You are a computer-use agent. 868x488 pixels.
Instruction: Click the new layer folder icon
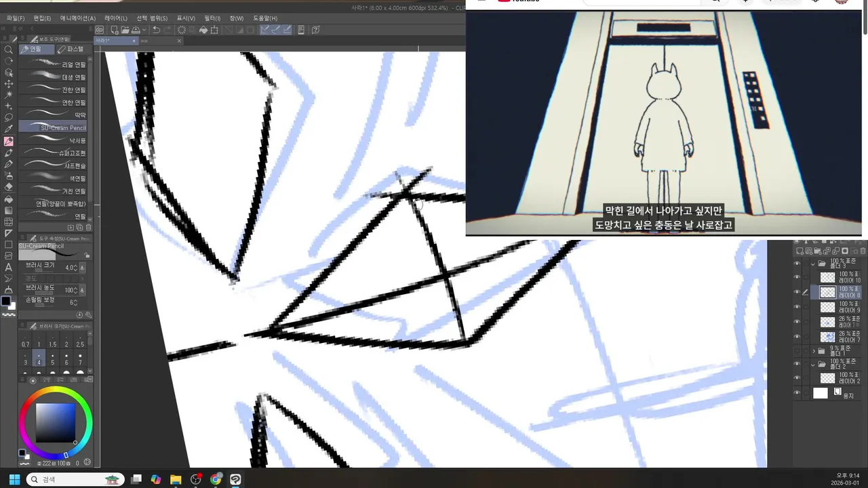pos(817,251)
